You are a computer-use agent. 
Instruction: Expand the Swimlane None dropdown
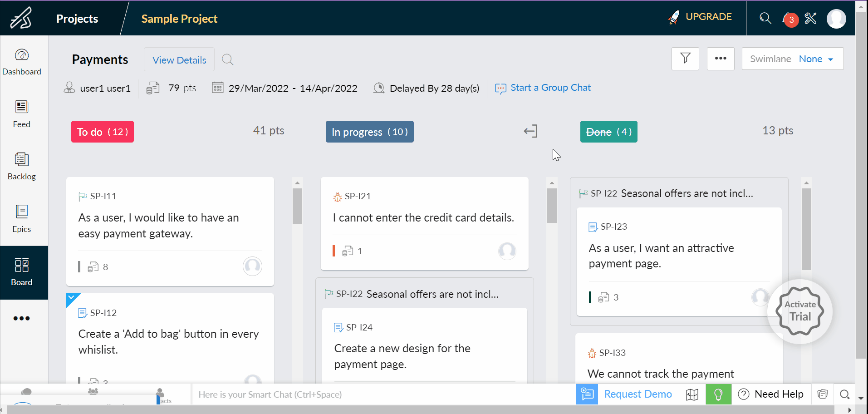click(793, 59)
